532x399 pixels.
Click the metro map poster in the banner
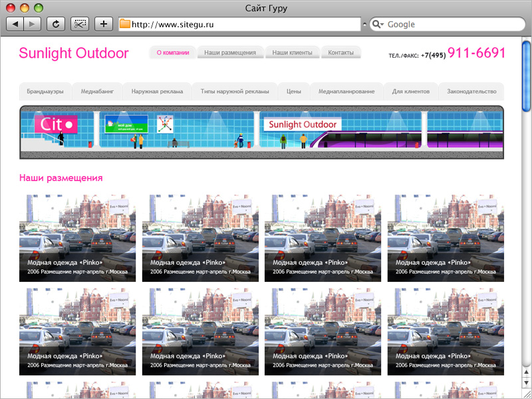click(165, 124)
